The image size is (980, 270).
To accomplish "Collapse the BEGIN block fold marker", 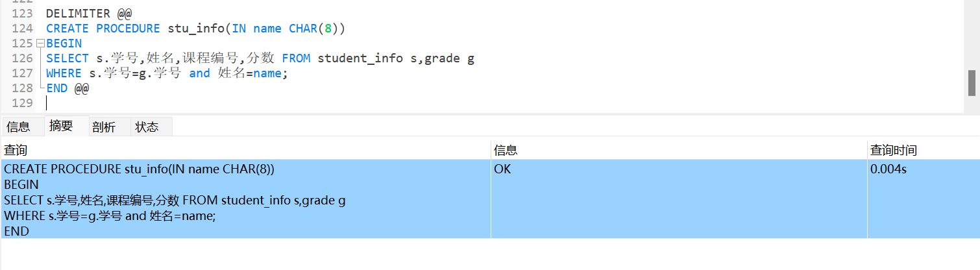I will (40, 43).
